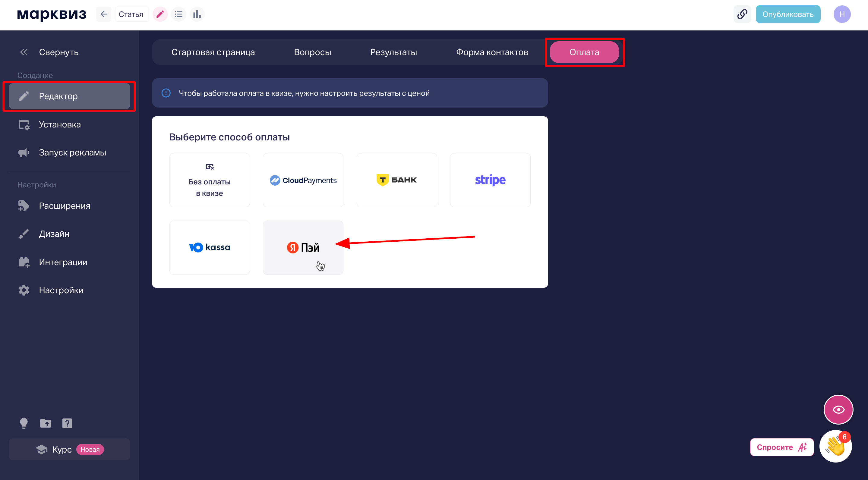Open the pink pencil editor icon in header

(160, 14)
